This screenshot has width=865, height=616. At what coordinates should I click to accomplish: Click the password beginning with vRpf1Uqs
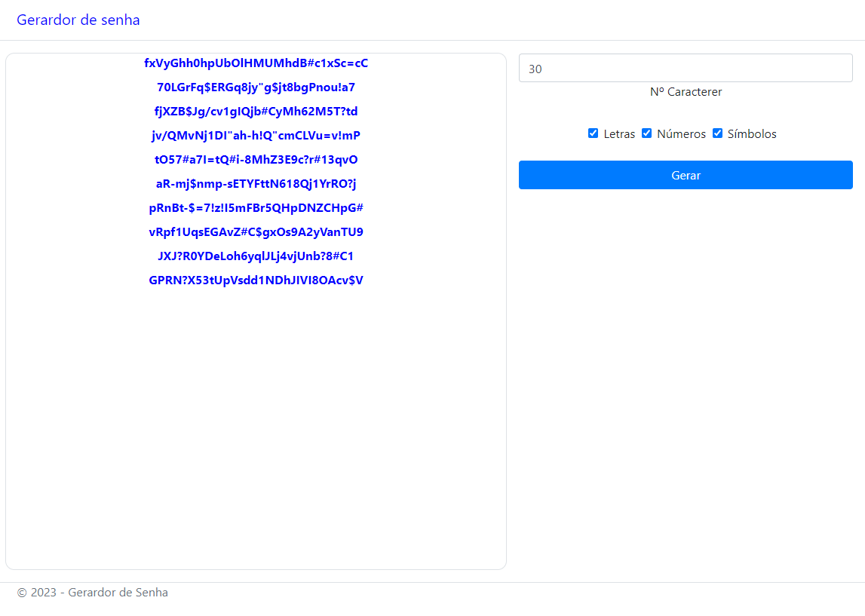point(256,232)
